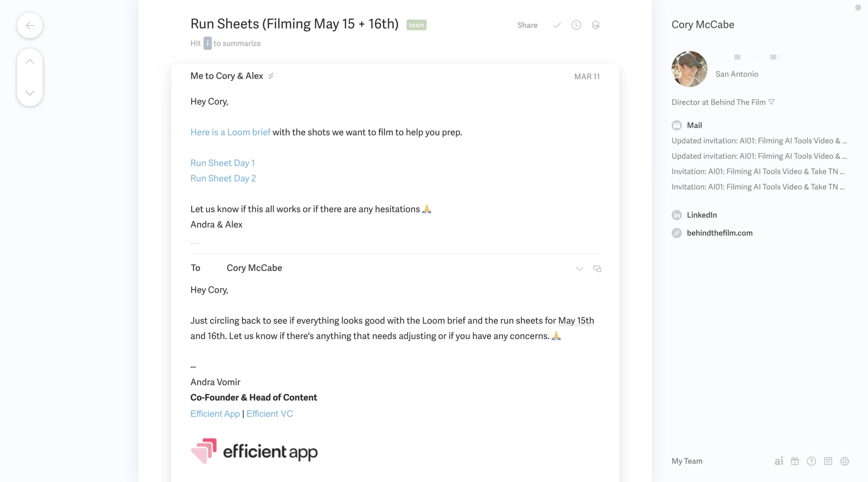Pop out reply draft window icon
The height and width of the screenshot is (482, 868).
tap(598, 269)
